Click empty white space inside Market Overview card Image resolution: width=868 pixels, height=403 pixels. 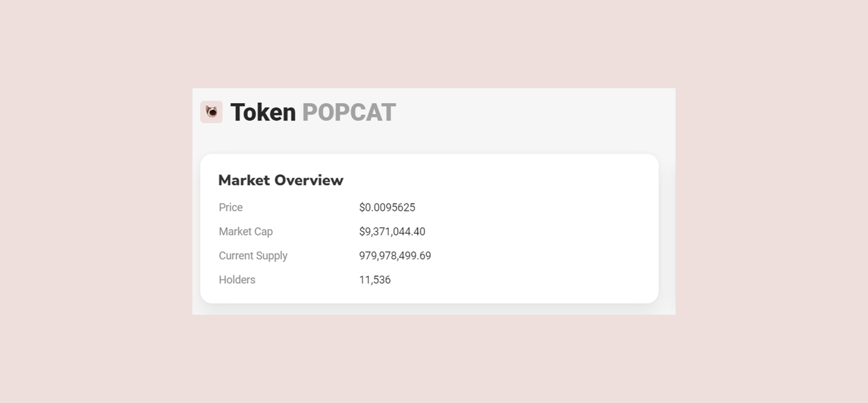coord(540,231)
